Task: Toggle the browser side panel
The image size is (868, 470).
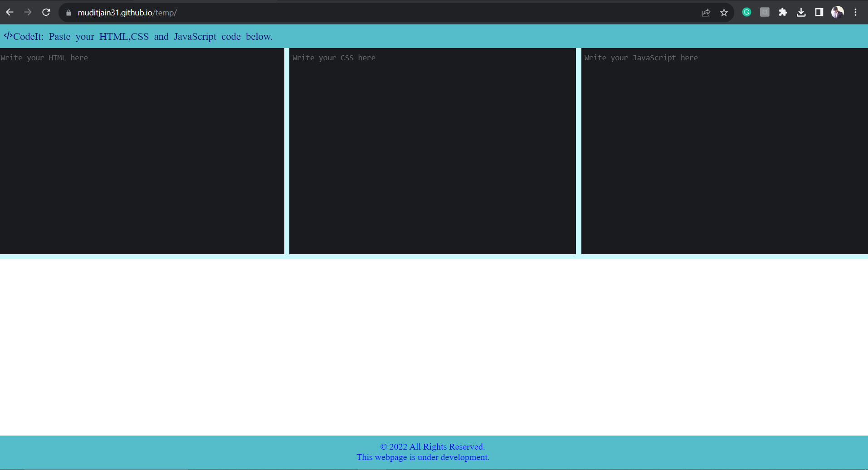Action: point(819,12)
